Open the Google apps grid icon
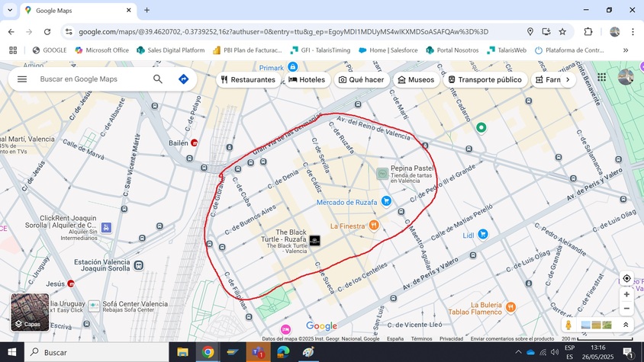 tap(602, 77)
